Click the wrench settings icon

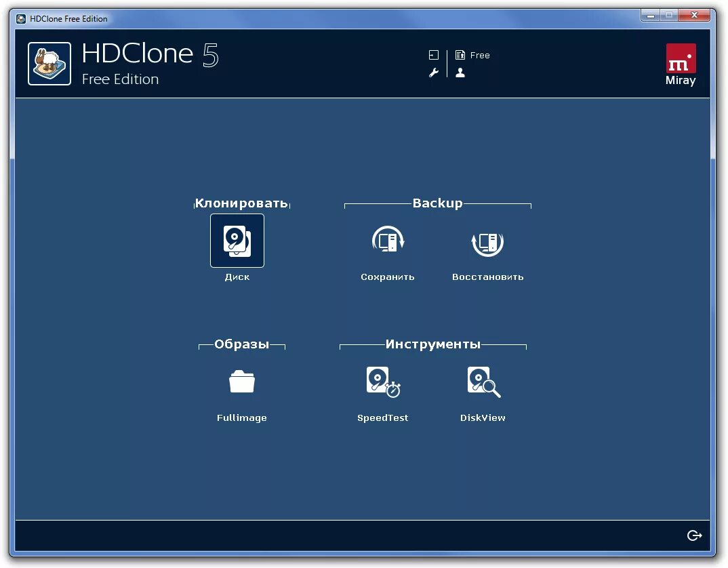[x=434, y=73]
